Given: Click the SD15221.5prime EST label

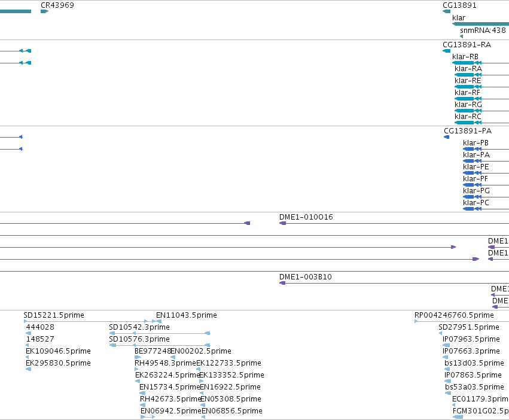Looking at the screenshot, I should 54,315.
